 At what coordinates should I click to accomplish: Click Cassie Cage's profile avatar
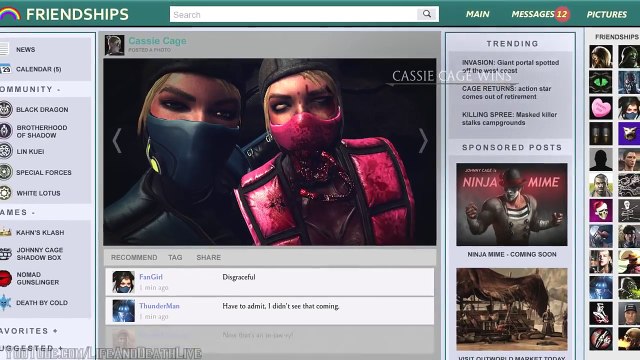click(x=114, y=45)
